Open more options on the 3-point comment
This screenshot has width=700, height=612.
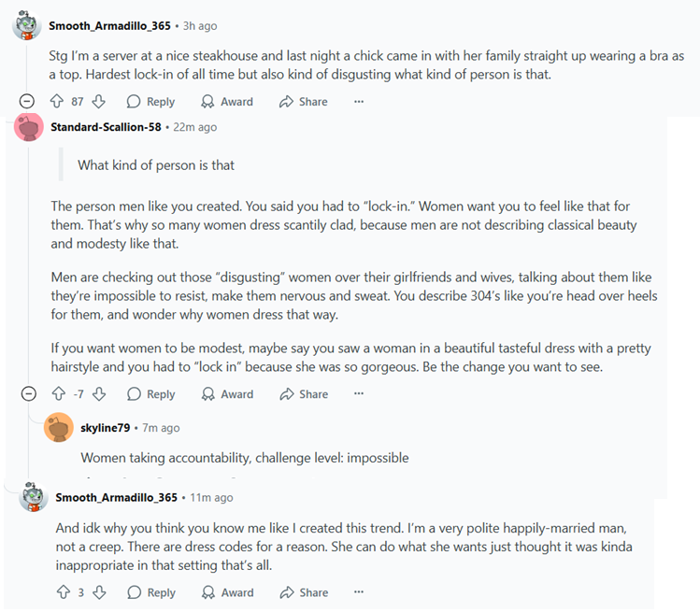tap(359, 591)
